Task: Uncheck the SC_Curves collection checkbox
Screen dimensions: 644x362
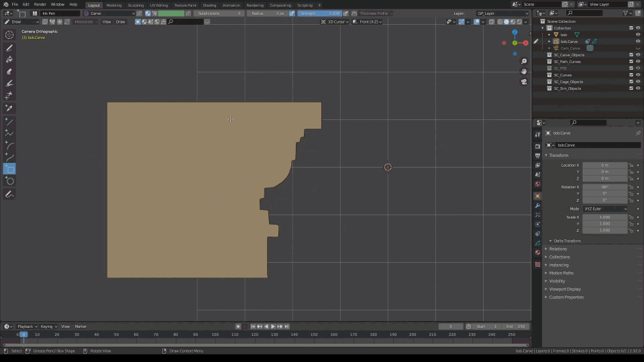Action: click(631, 75)
